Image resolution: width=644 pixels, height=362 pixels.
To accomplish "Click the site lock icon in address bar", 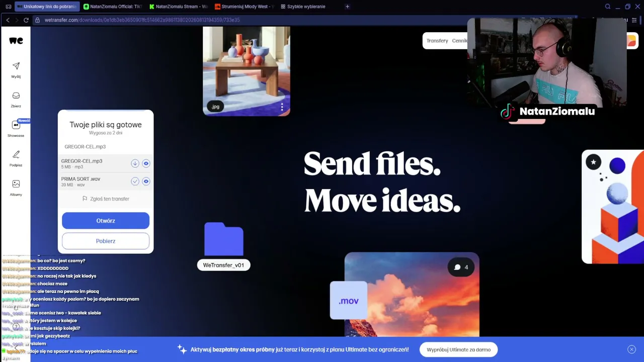I will 37,20.
